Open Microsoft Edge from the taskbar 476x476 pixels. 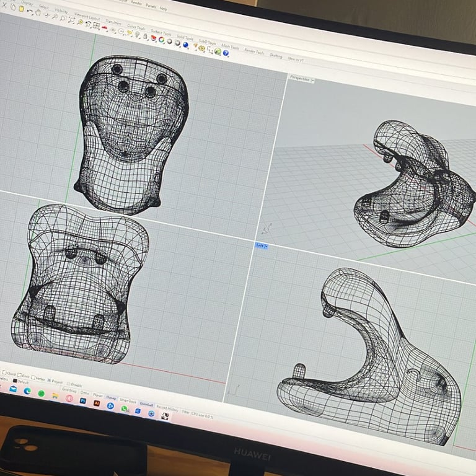[x=27, y=391]
